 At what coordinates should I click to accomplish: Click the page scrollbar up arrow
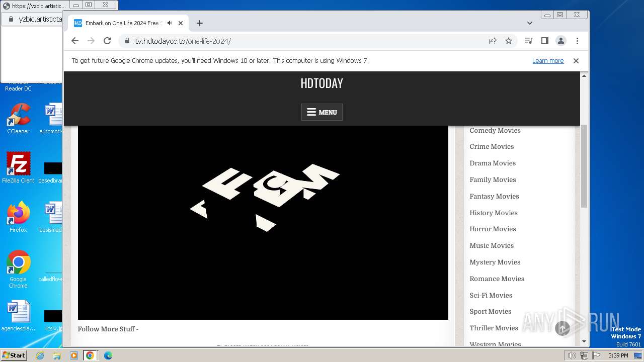click(584, 76)
